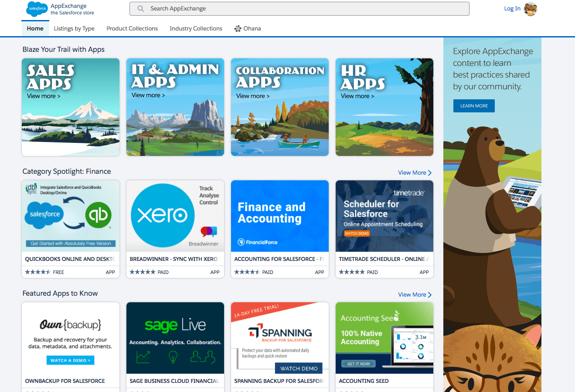Click star rating on Breadwinner card
The width and height of the screenshot is (575, 392).
click(143, 272)
